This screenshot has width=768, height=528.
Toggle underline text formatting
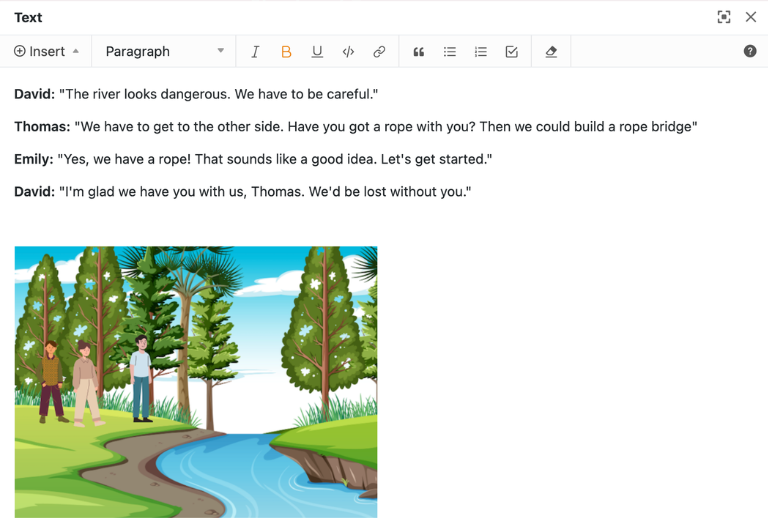coord(317,52)
